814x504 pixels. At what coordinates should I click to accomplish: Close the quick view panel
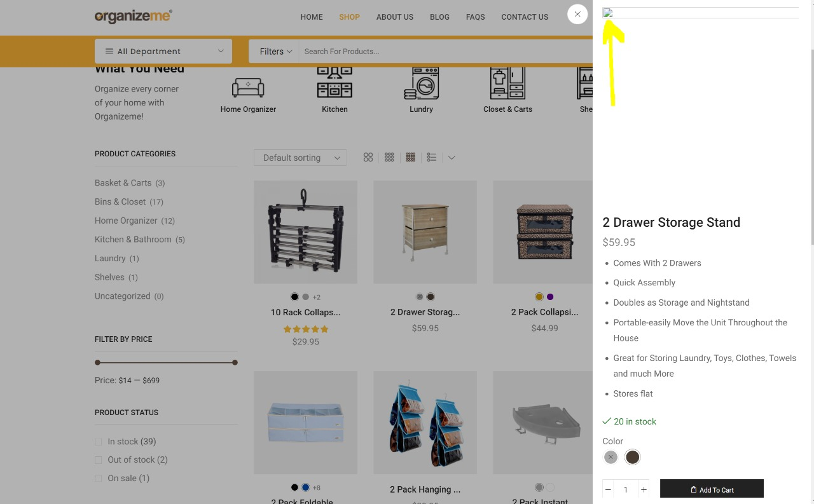577,14
